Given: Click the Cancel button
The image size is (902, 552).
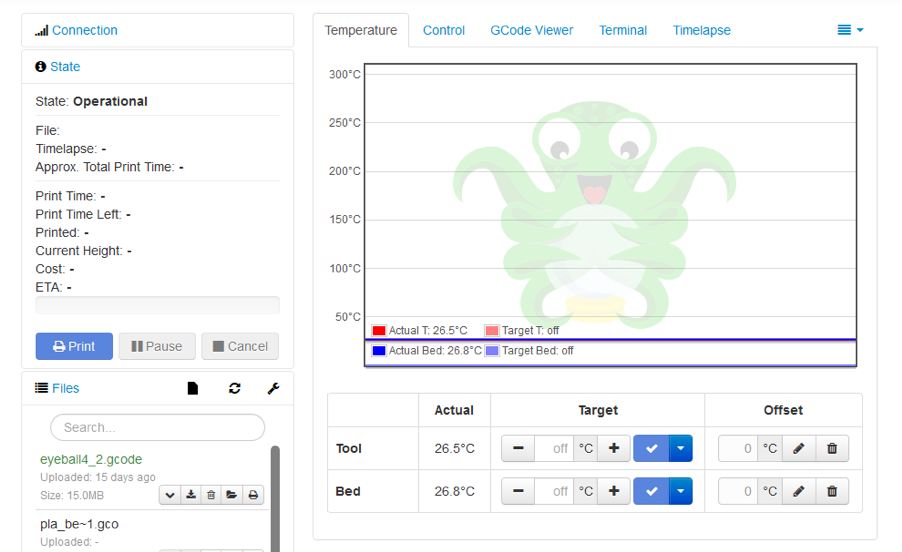Looking at the screenshot, I should pyautogui.click(x=240, y=346).
